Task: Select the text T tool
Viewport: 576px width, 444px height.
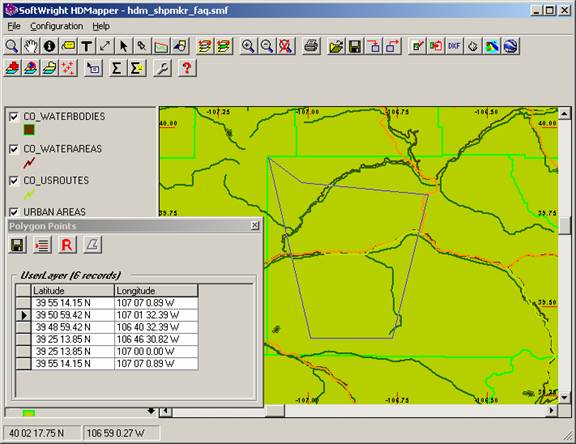Action: click(x=87, y=46)
